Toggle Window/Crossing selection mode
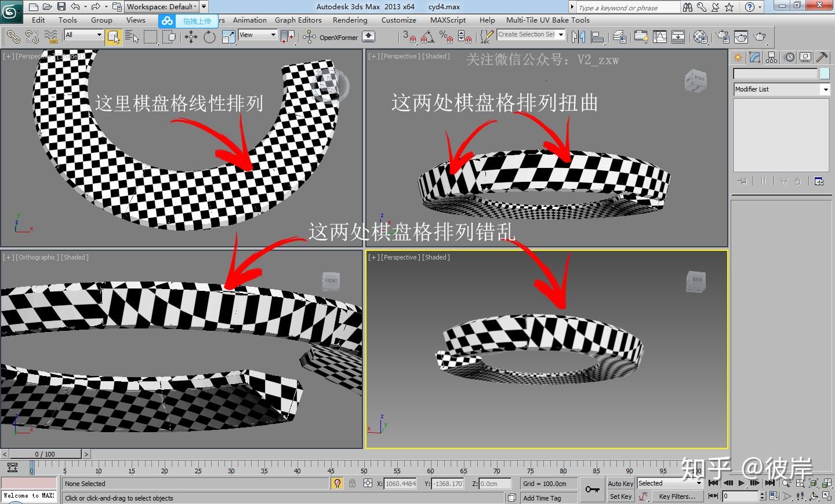 (x=169, y=37)
